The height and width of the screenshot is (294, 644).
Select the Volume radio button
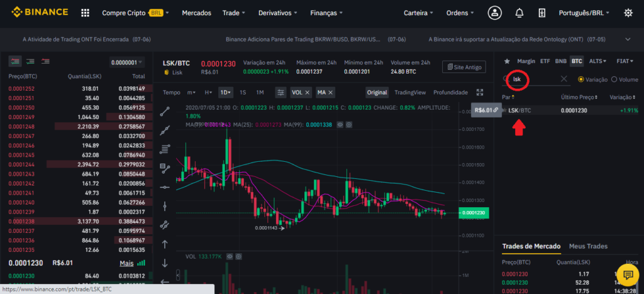click(614, 79)
